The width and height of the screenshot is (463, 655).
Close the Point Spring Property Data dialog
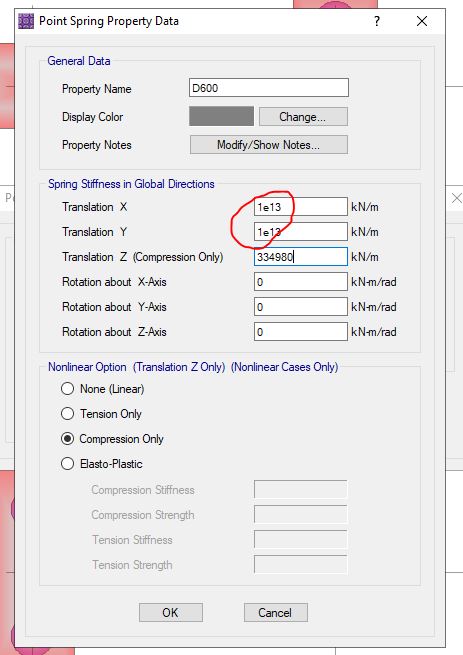(x=422, y=21)
